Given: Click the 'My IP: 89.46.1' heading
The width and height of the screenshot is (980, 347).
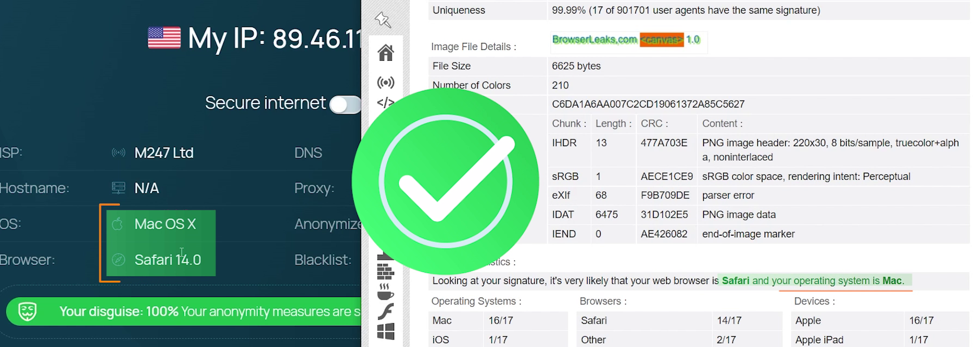Looking at the screenshot, I should tap(275, 39).
